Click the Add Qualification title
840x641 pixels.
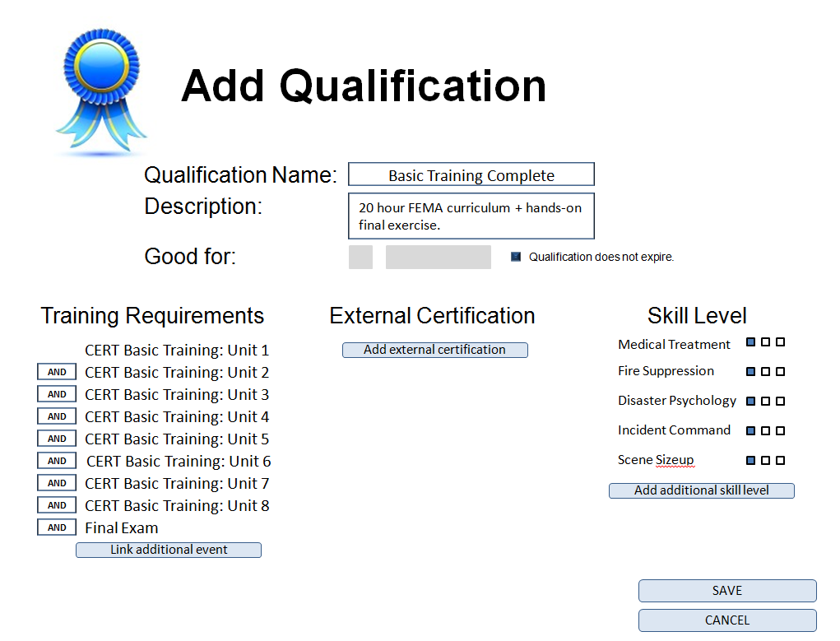364,86
